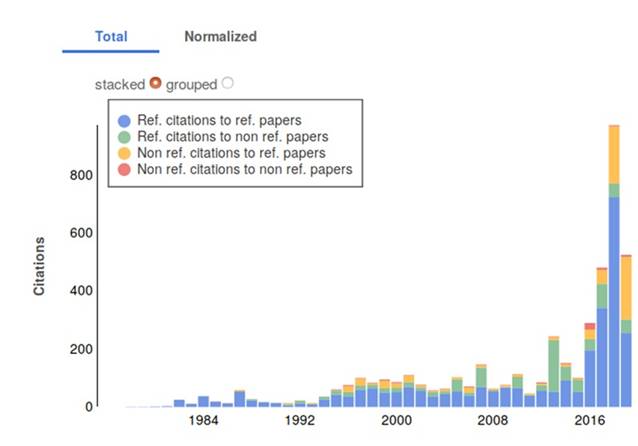Click the tallest bar's blue segment
This screenshot has width=638, height=446.
tap(615, 300)
